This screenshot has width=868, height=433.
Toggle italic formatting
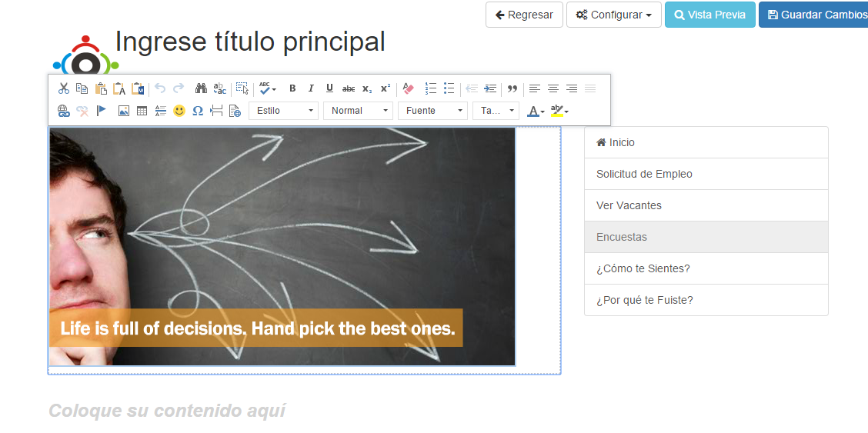(311, 88)
